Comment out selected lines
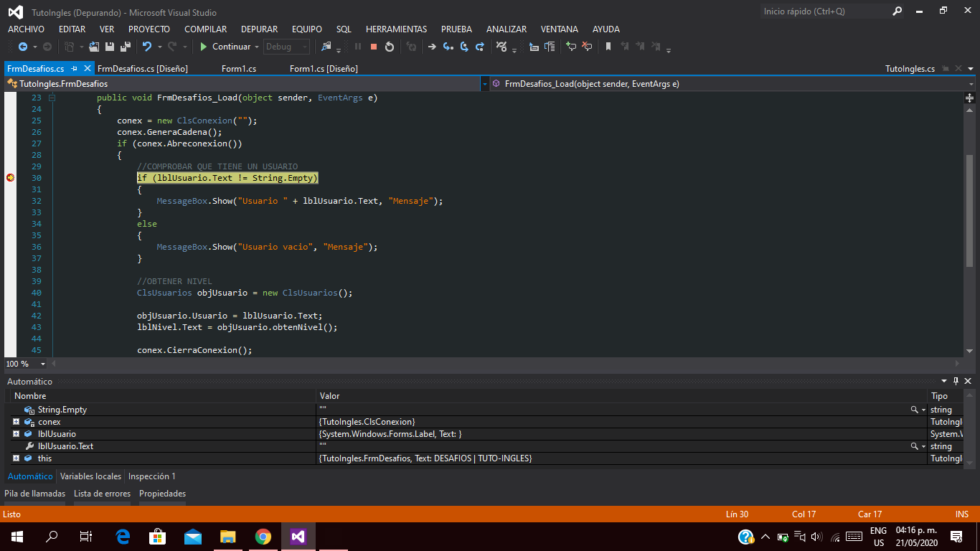The width and height of the screenshot is (980, 551). tap(571, 47)
